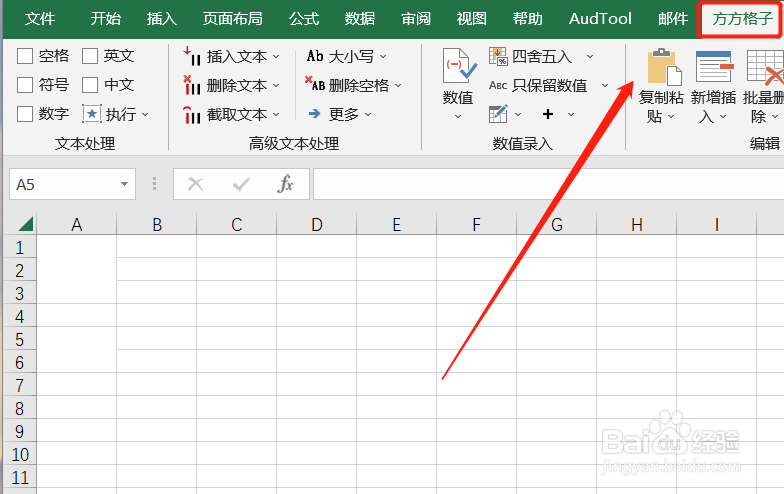Switch to the 公式 tab

pyautogui.click(x=304, y=18)
